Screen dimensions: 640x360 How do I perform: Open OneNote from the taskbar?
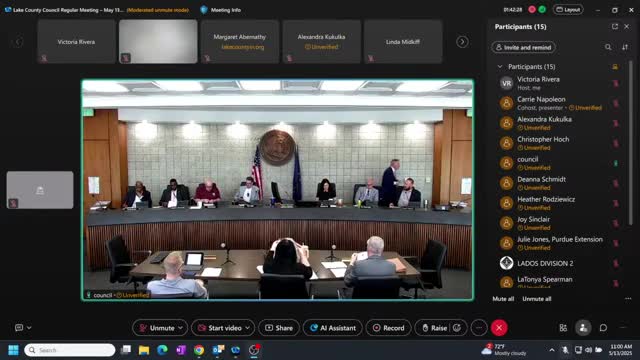pyautogui.click(x=181, y=350)
